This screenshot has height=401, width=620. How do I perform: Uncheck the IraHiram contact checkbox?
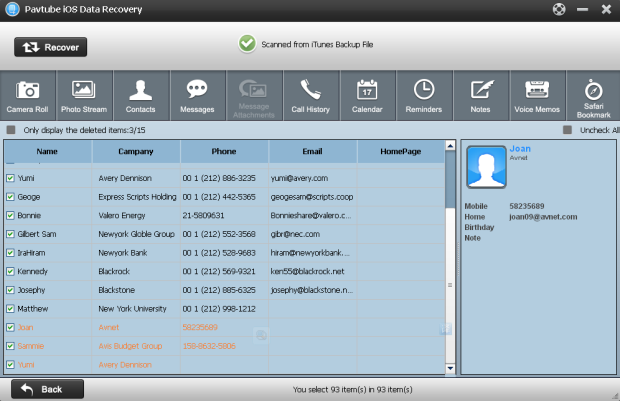pos(11,253)
